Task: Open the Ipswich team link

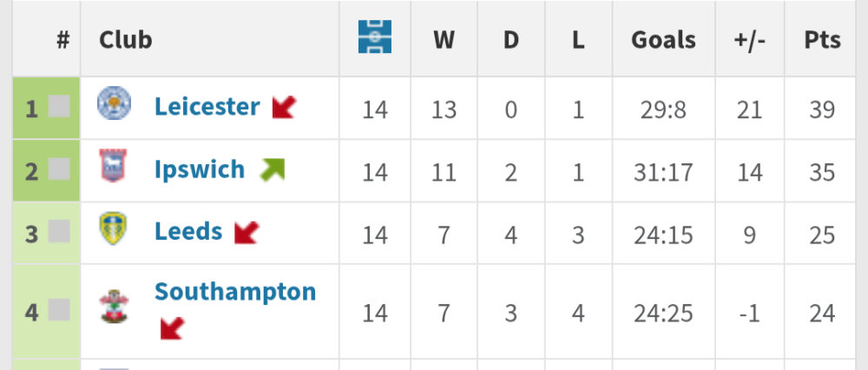Action: point(200,169)
